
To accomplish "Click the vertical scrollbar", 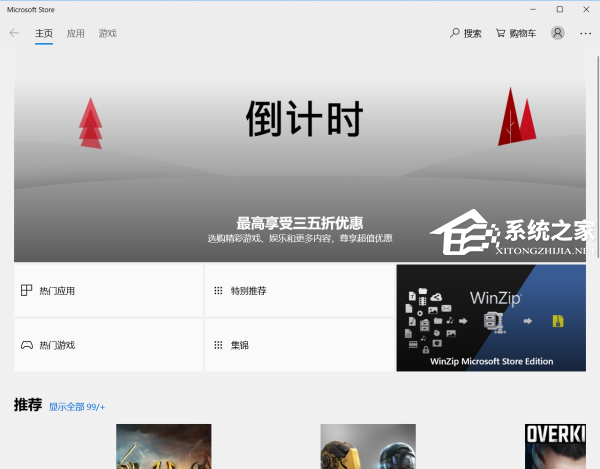I will click(598, 157).
